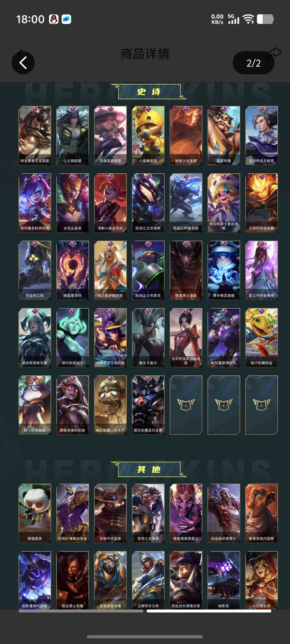The height and width of the screenshot is (644, 290).
Task: Click the horizontal scrollbar at bottom
Action: [145, 611]
